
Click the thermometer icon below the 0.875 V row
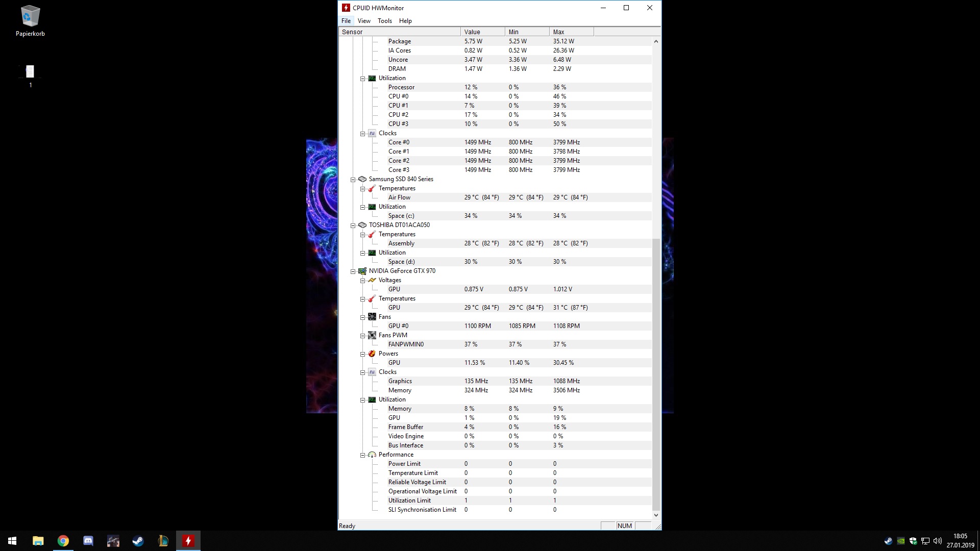372,298
